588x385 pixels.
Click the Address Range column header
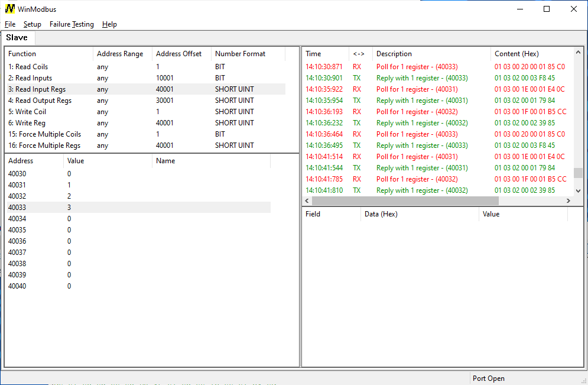pyautogui.click(x=123, y=54)
